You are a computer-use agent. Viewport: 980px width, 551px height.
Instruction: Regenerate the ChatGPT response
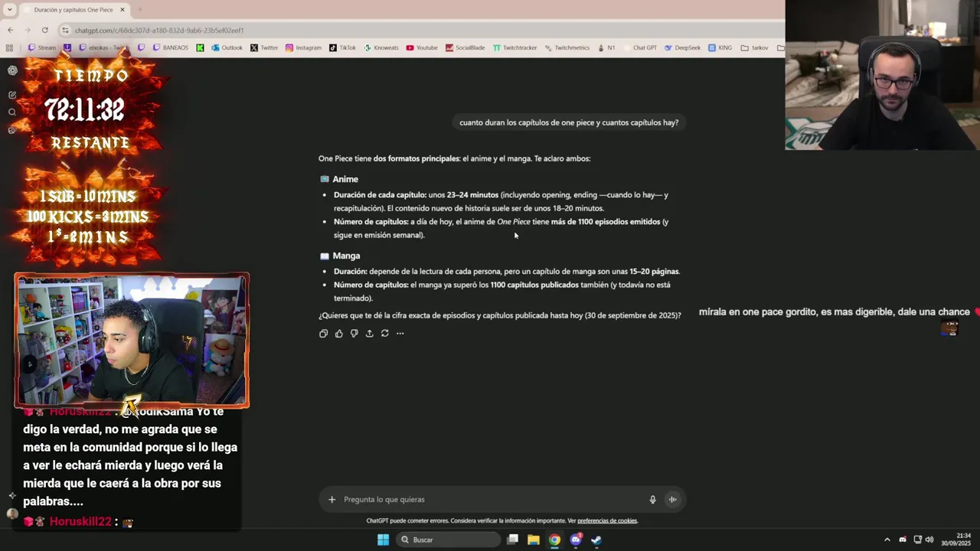click(x=384, y=334)
